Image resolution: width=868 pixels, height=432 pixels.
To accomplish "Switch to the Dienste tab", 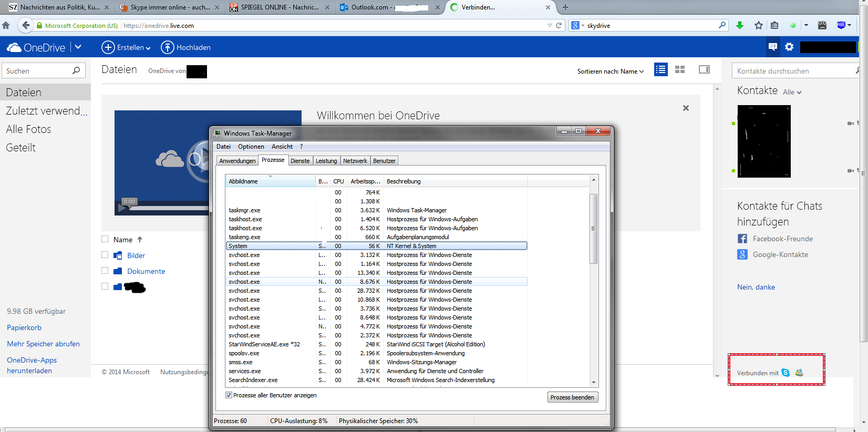I will pos(300,161).
